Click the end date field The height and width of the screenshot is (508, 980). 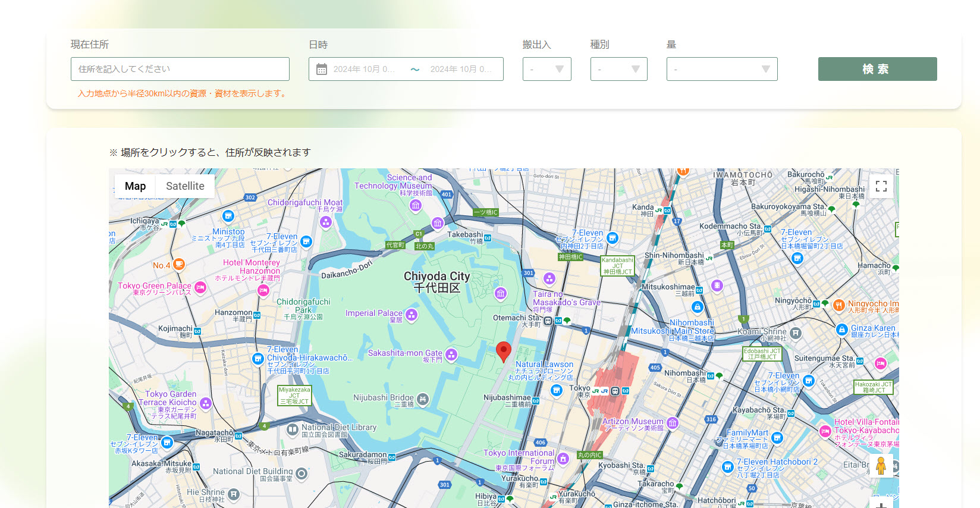click(x=461, y=69)
